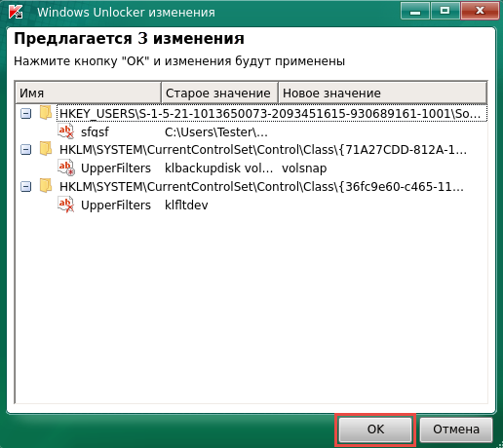Click the Отмена cancel button

[456, 429]
